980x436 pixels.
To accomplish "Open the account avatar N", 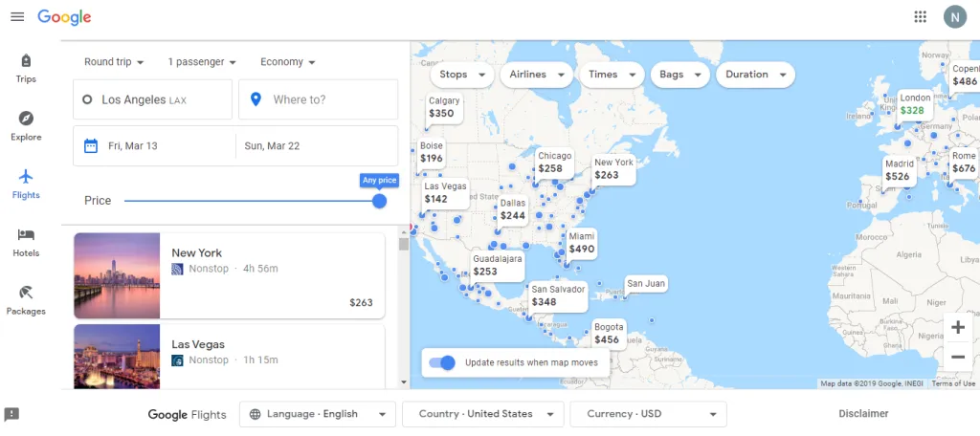I will tap(954, 17).
